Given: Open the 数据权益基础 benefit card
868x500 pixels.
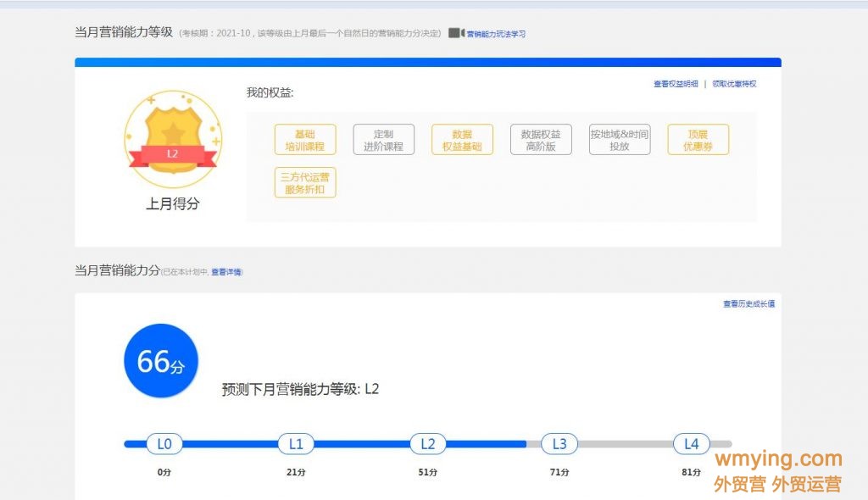Looking at the screenshot, I should pos(462,139).
